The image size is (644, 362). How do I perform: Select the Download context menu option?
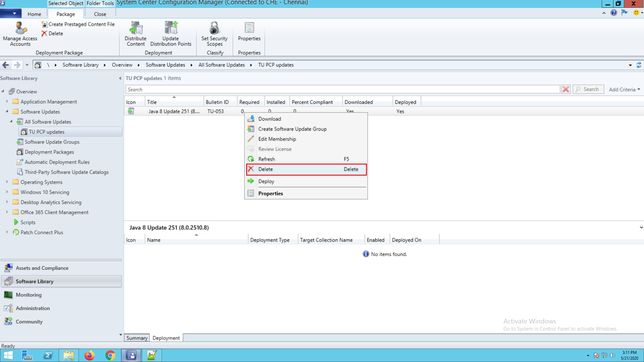pyautogui.click(x=269, y=118)
